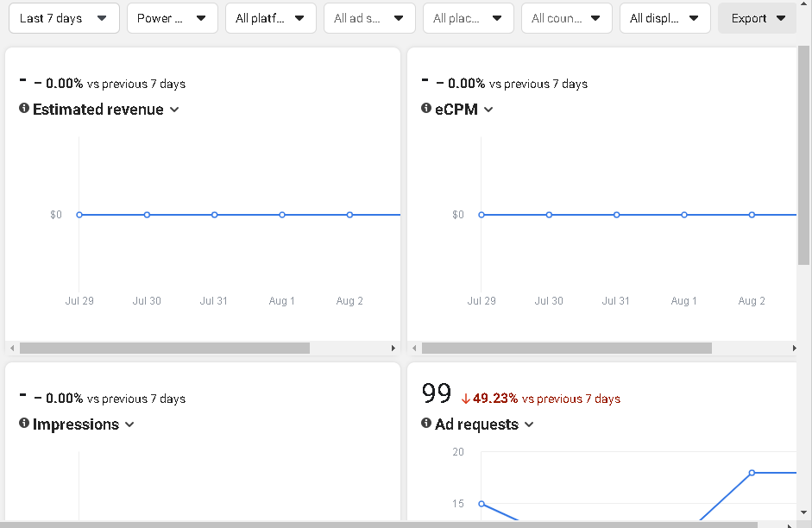The image size is (812, 528).
Task: Expand the Ad requests metric selector
Action: pos(529,424)
